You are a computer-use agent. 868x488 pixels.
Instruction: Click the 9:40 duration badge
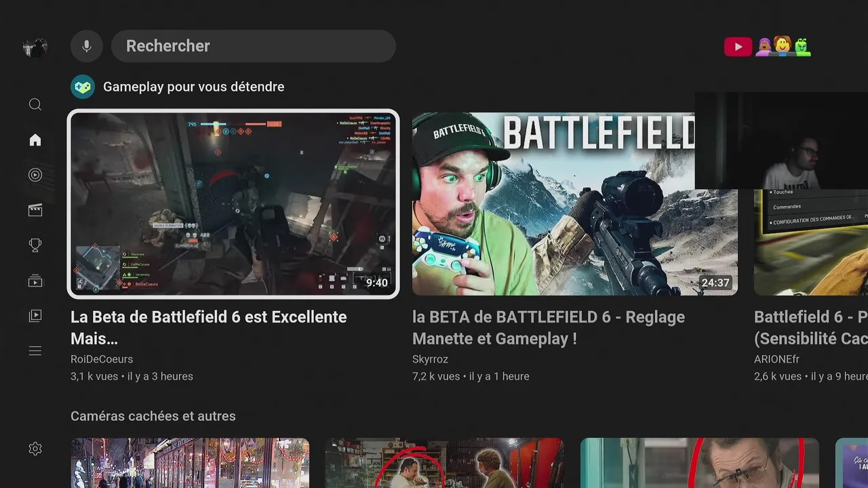pos(377,283)
